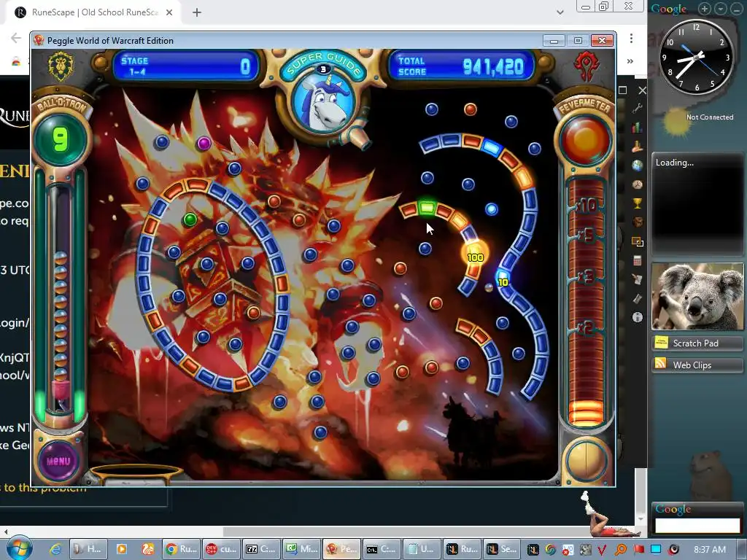Click the hand holding coins icon in sidebar

click(x=638, y=147)
